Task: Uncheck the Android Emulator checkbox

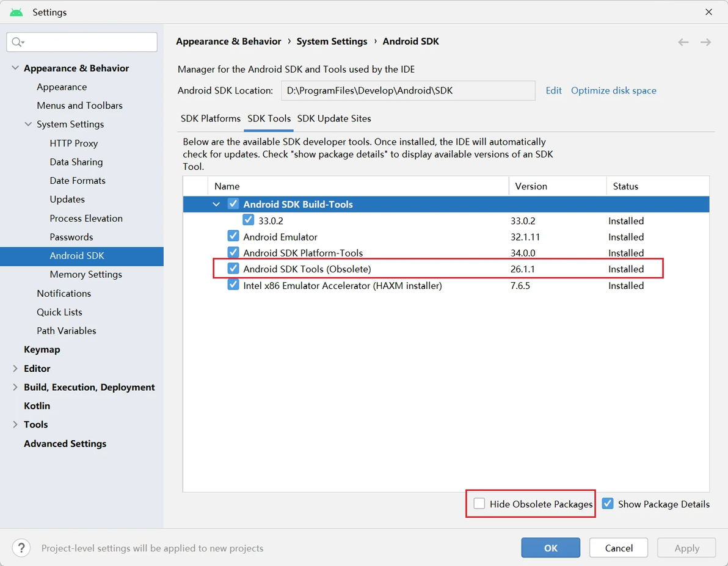Action: (233, 236)
